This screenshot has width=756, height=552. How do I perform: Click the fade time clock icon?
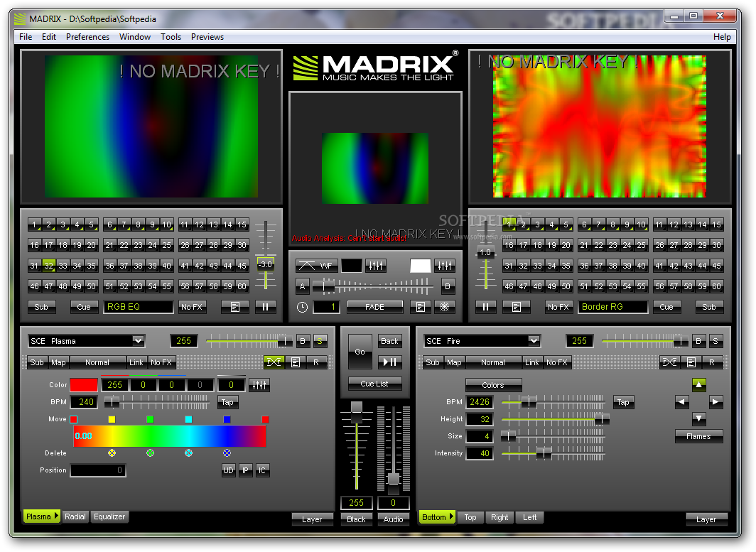pyautogui.click(x=302, y=307)
